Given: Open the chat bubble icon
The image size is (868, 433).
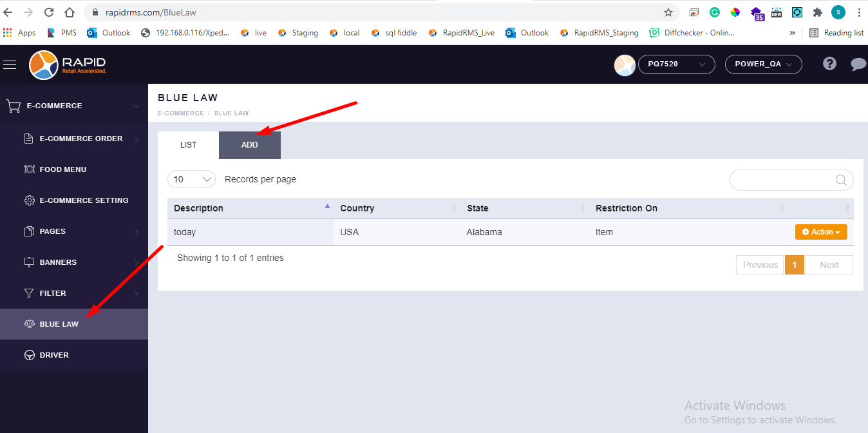Looking at the screenshot, I should tap(858, 64).
